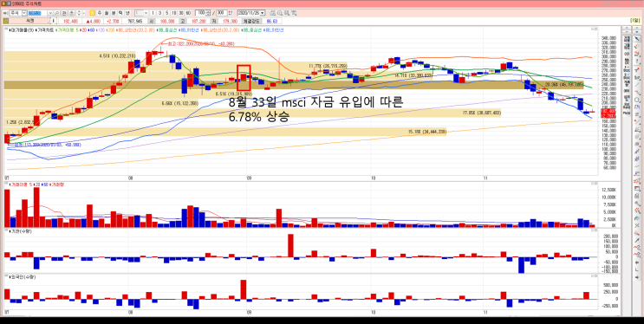Click the 체결강도 button
The width and height of the screenshot is (644, 324).
pos(251,21)
